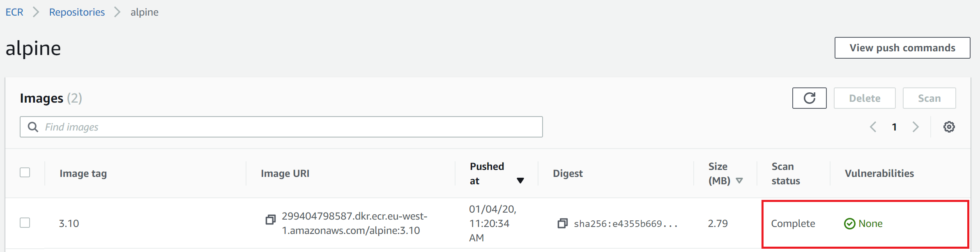This screenshot has width=980, height=252.
Task: Toggle the select-all images checkbox
Action: point(25,172)
